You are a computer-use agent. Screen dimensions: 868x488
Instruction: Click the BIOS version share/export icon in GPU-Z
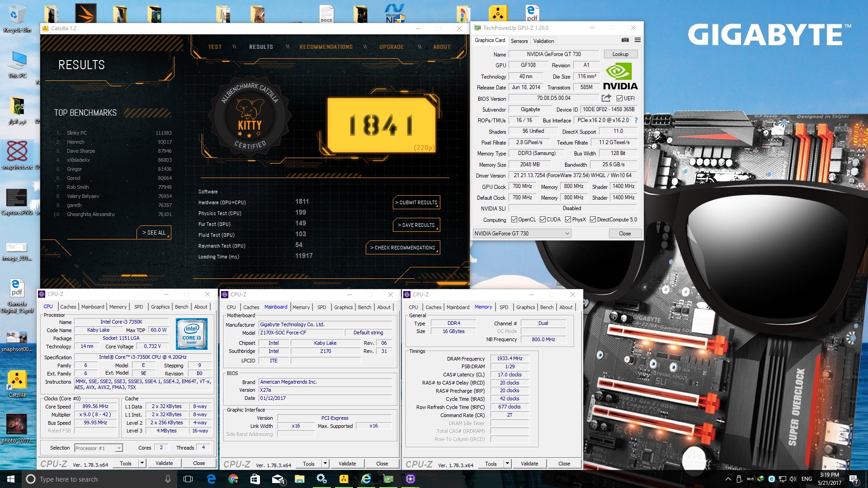(606, 98)
